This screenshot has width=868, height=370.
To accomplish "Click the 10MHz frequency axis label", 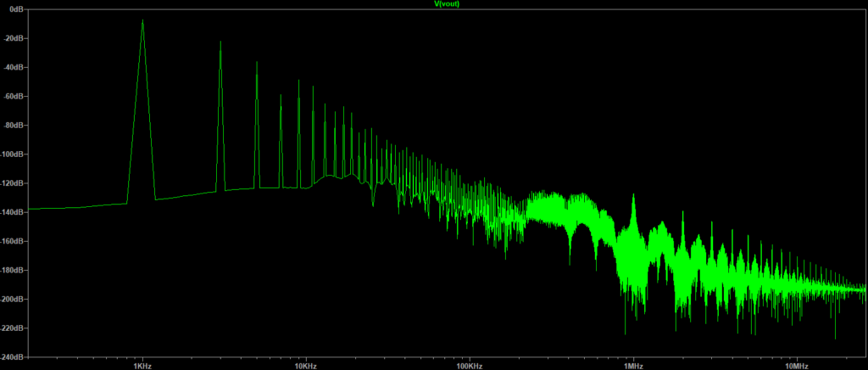I will click(x=797, y=365).
